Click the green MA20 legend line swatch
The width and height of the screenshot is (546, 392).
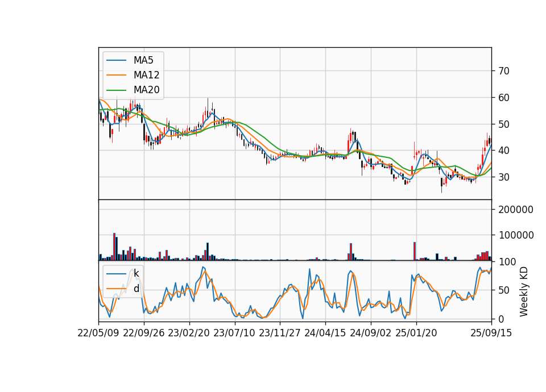click(x=116, y=90)
